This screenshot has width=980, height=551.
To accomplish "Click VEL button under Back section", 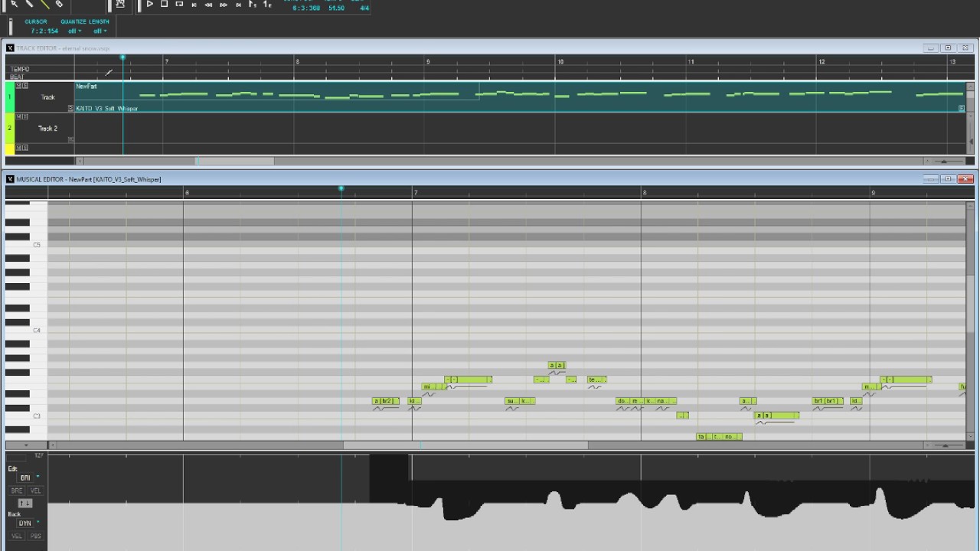I will [x=17, y=536].
